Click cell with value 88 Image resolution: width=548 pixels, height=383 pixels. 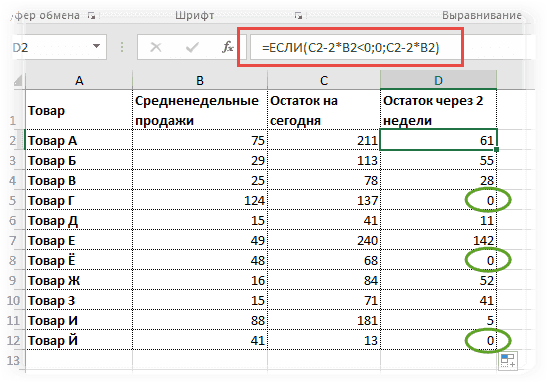coord(200,320)
